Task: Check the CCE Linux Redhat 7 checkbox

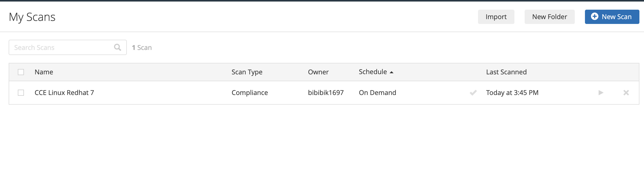Action: 21,93
